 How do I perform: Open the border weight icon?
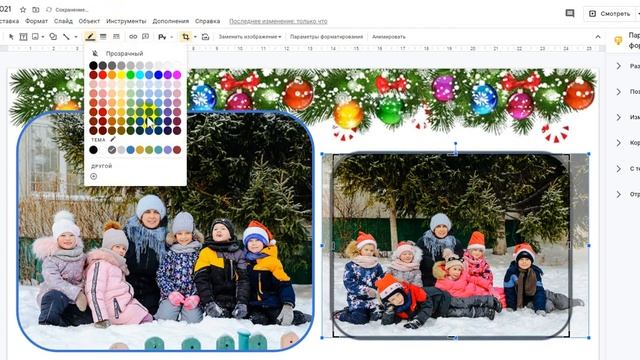[x=103, y=37]
